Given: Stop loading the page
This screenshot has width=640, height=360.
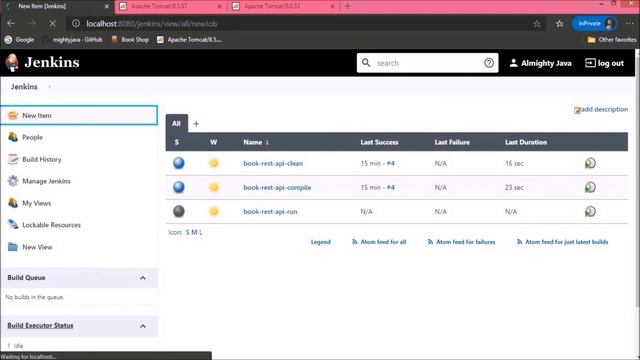Looking at the screenshot, I should pos(52,24).
